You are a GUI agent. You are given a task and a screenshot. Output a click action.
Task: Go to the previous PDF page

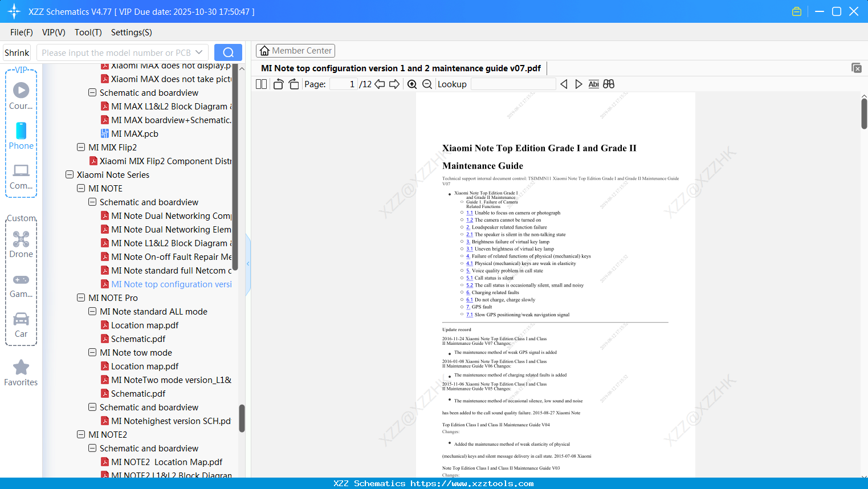pyautogui.click(x=380, y=84)
